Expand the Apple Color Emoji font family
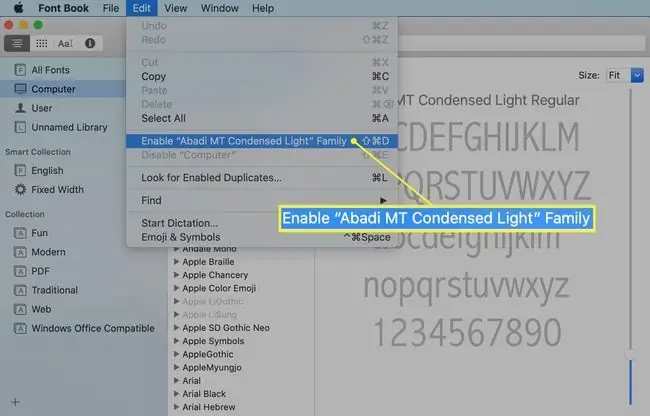 [x=176, y=288]
